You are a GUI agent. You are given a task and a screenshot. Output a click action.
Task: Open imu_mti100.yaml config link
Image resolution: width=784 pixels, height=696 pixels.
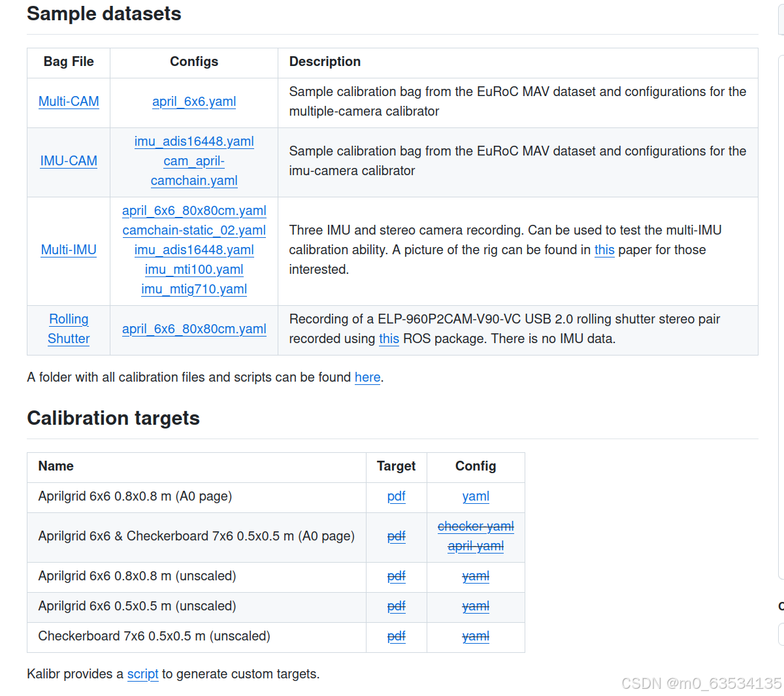194,269
